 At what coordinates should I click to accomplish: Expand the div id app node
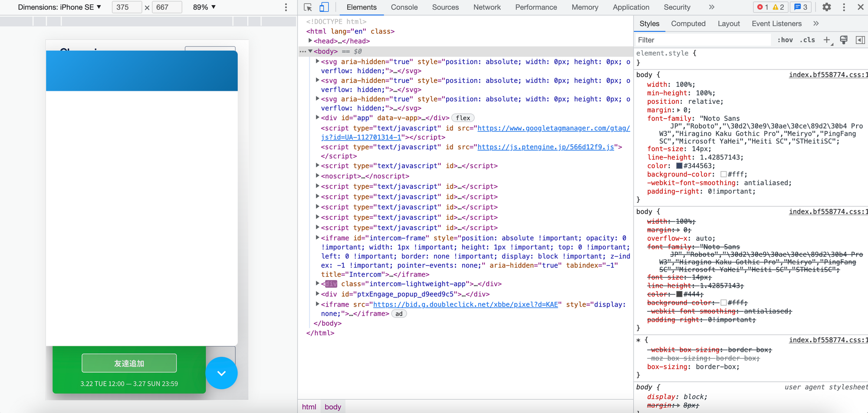(x=318, y=118)
